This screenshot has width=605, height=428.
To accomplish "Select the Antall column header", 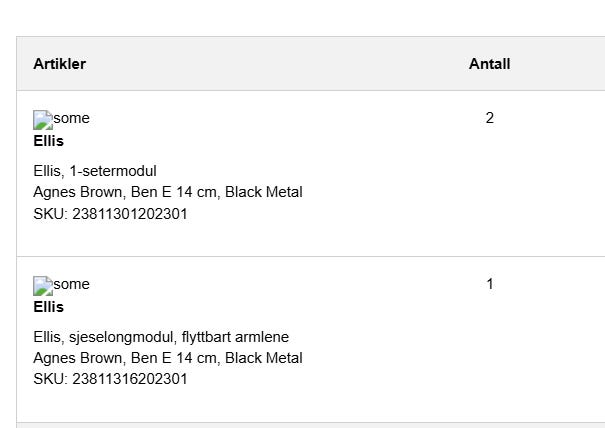I will (489, 64).
